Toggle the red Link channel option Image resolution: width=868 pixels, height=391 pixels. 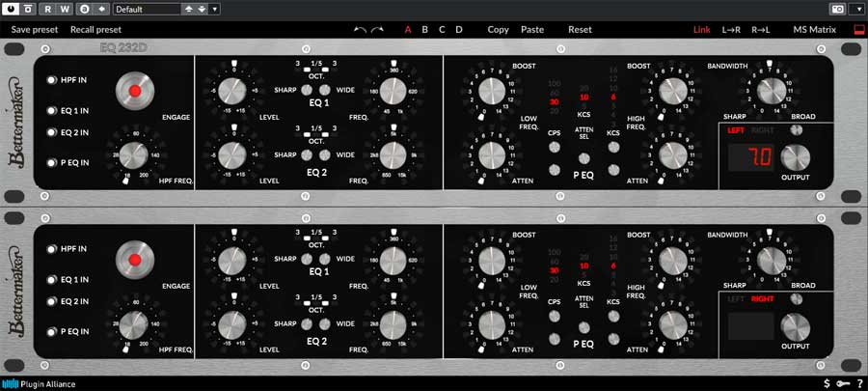point(702,30)
